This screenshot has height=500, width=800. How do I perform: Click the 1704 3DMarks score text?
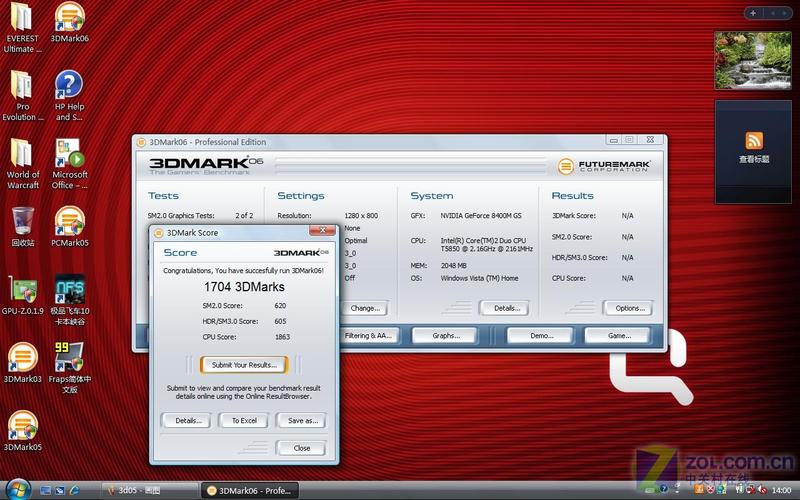coord(244,287)
